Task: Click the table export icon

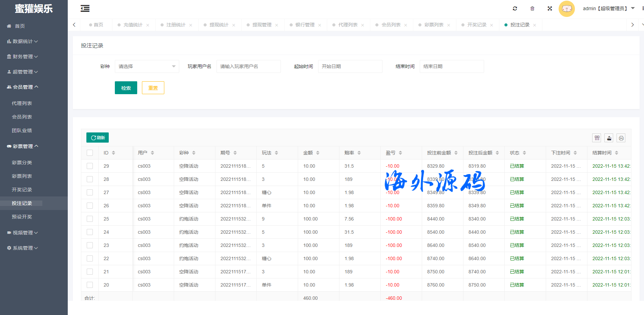Action: 609,138
